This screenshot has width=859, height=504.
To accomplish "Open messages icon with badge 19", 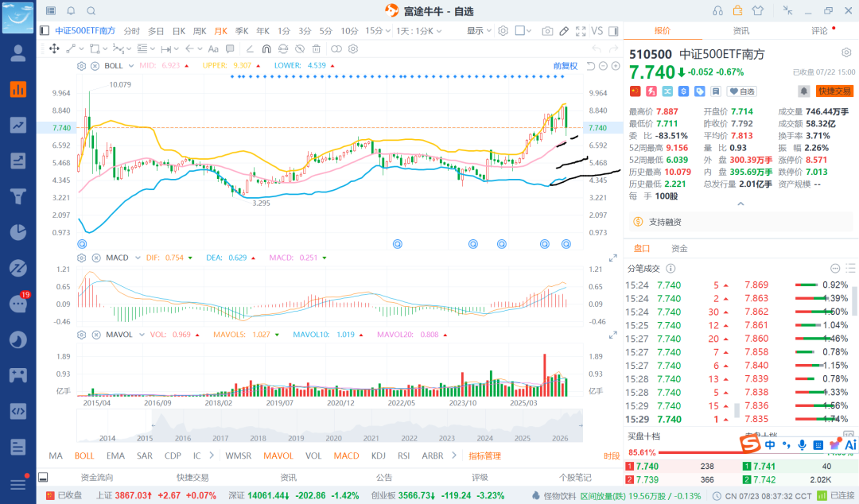I will [x=18, y=304].
